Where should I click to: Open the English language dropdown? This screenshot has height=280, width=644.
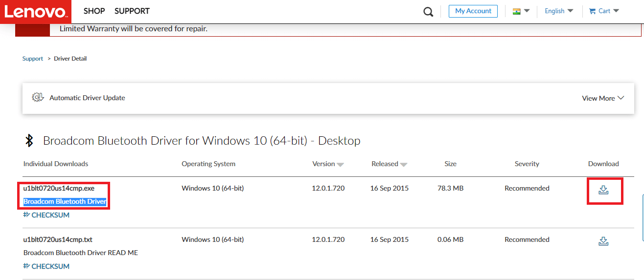(x=559, y=11)
